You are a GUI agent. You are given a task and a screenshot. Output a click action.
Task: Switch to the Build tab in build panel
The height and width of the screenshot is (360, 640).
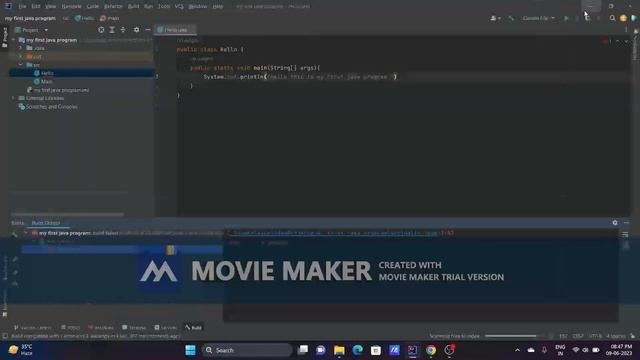[x=18, y=223]
